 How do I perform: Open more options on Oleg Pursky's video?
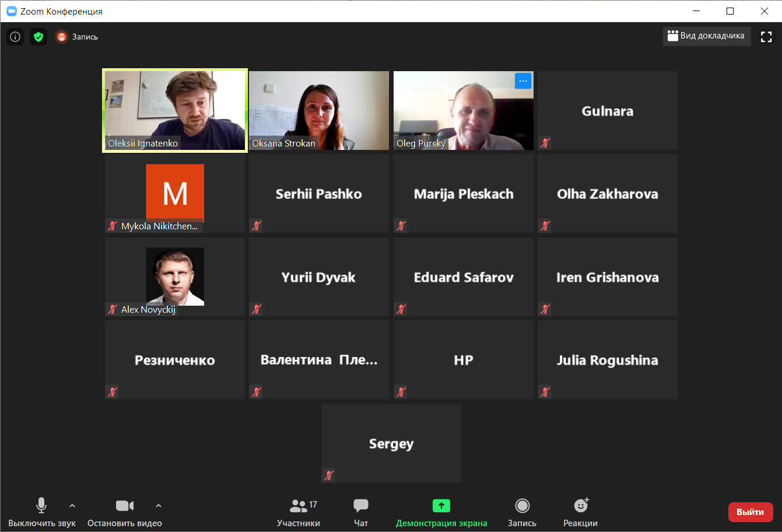[x=523, y=81]
